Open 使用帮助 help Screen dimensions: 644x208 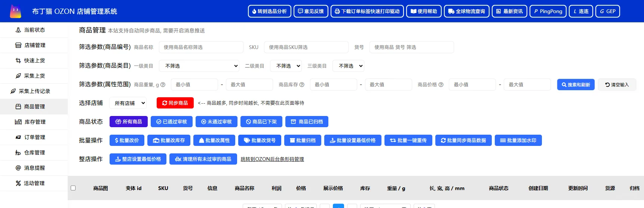[x=424, y=11]
